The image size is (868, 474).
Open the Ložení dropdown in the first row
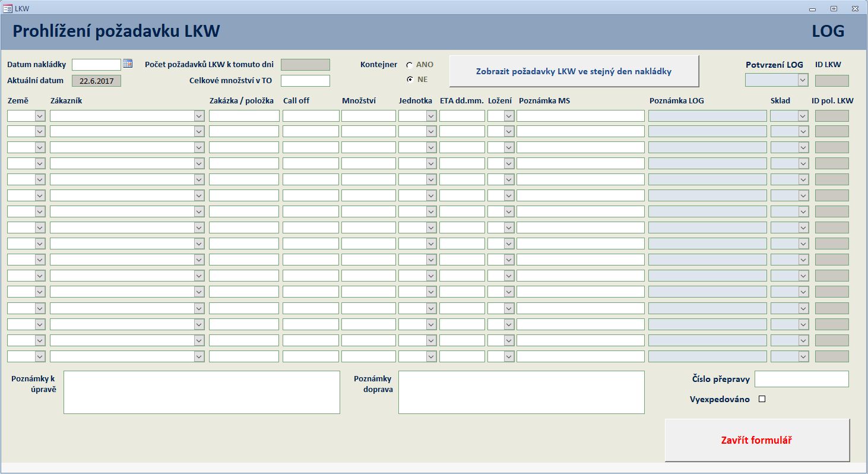(509, 116)
